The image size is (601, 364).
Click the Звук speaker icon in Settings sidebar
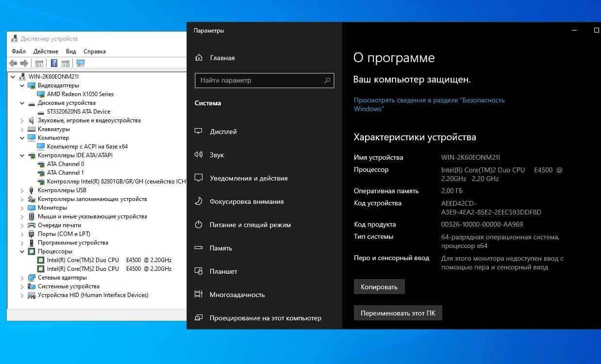198,155
